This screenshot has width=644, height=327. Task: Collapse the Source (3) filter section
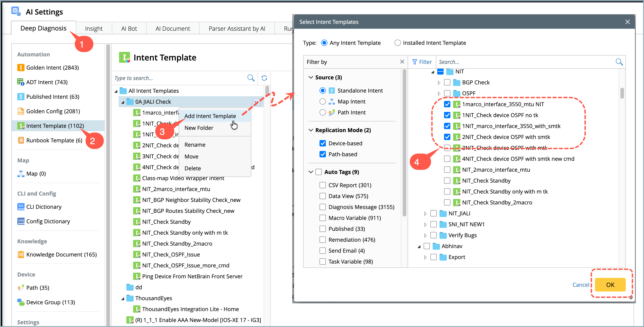pyautogui.click(x=310, y=77)
